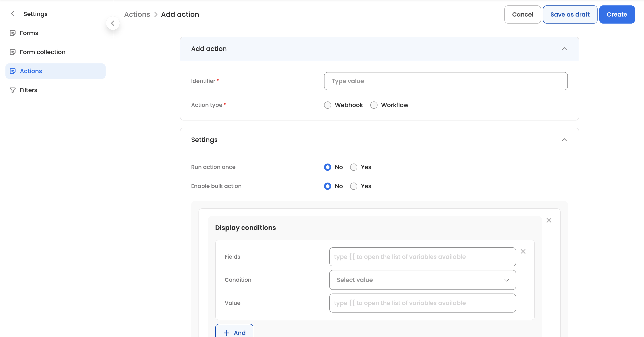The image size is (644, 337).
Task: Click the Forms sidebar icon
Action: tap(12, 33)
